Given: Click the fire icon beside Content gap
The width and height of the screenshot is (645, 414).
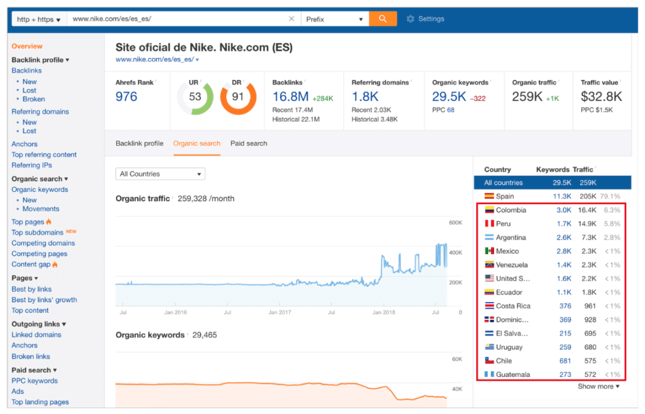Looking at the screenshot, I should pyautogui.click(x=55, y=264).
